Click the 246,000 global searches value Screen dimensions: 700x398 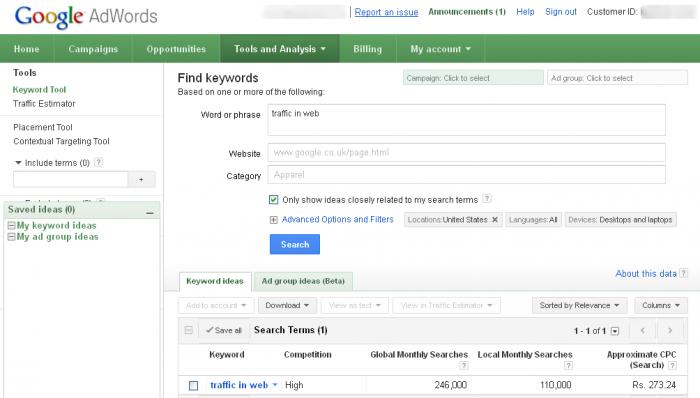tap(450, 385)
